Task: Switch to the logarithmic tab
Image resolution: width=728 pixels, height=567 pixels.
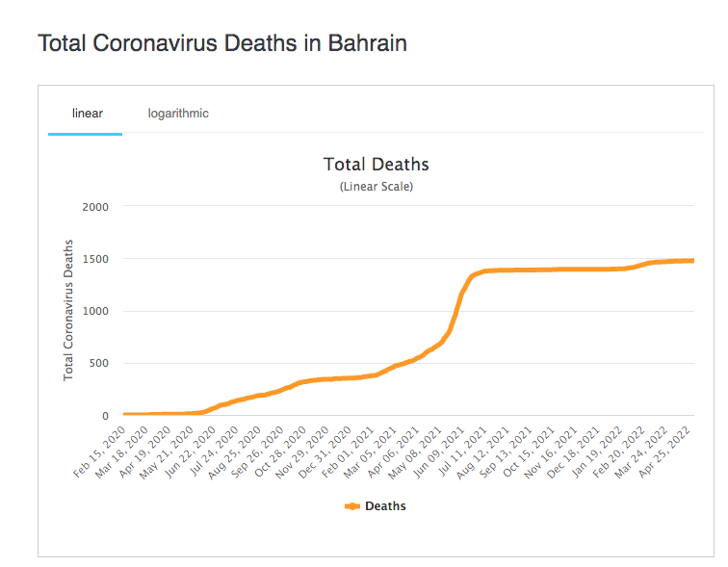Action: (178, 114)
